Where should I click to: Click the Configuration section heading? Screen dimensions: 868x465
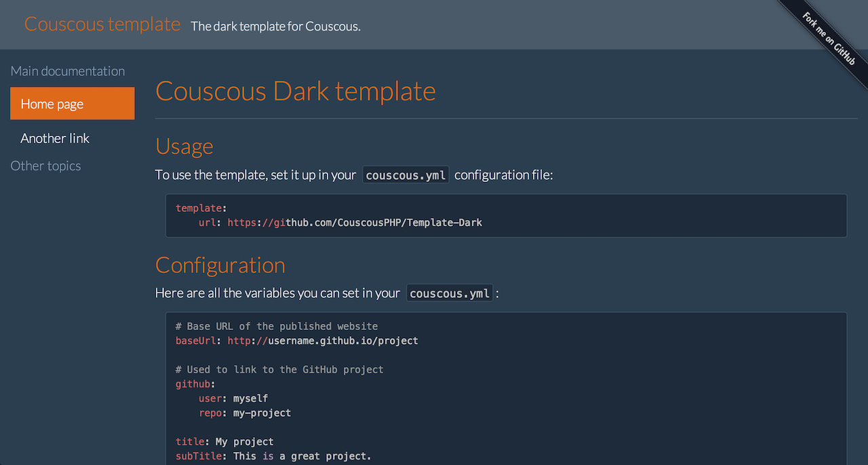point(220,265)
